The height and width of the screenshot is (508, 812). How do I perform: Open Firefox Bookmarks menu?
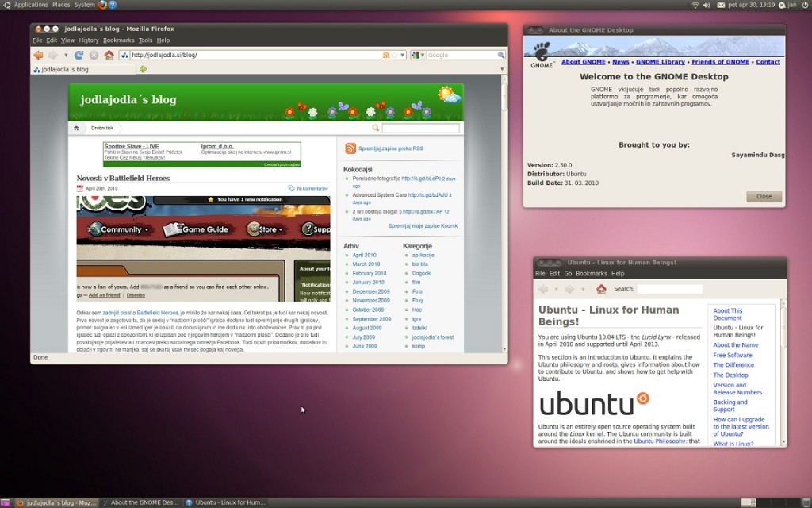tap(119, 40)
